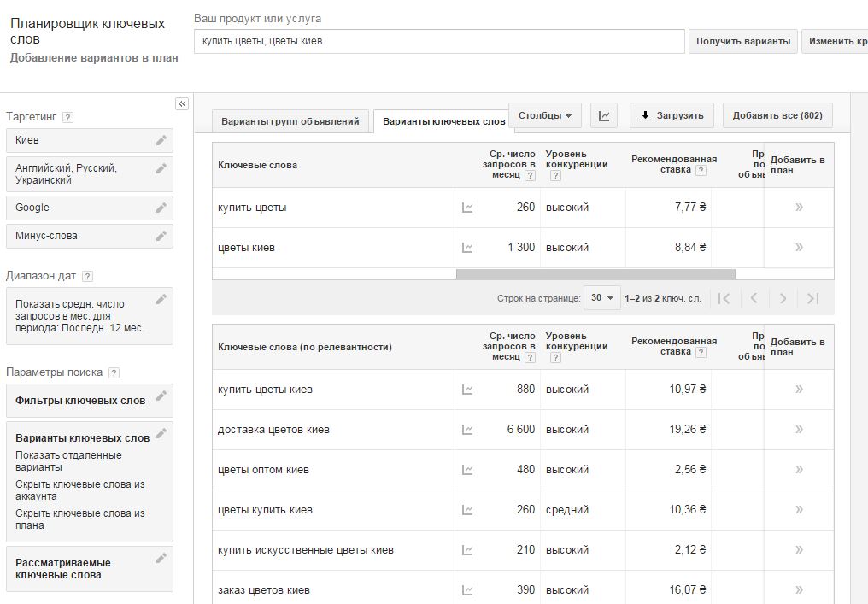Open help for Таргетинг section
This screenshot has width=868, height=604.
68,117
